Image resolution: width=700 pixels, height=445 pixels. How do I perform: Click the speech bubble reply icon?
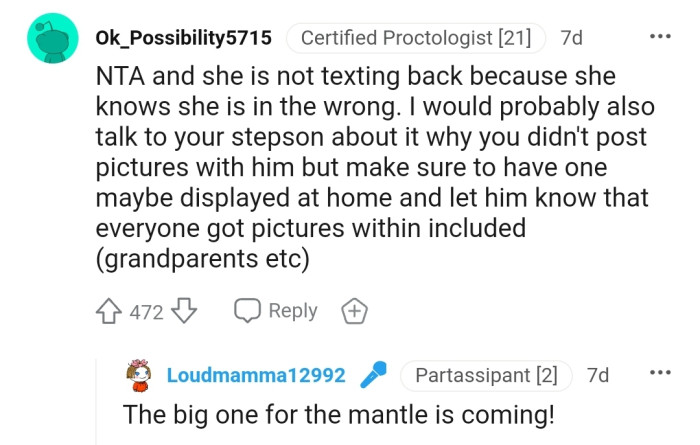click(x=247, y=311)
